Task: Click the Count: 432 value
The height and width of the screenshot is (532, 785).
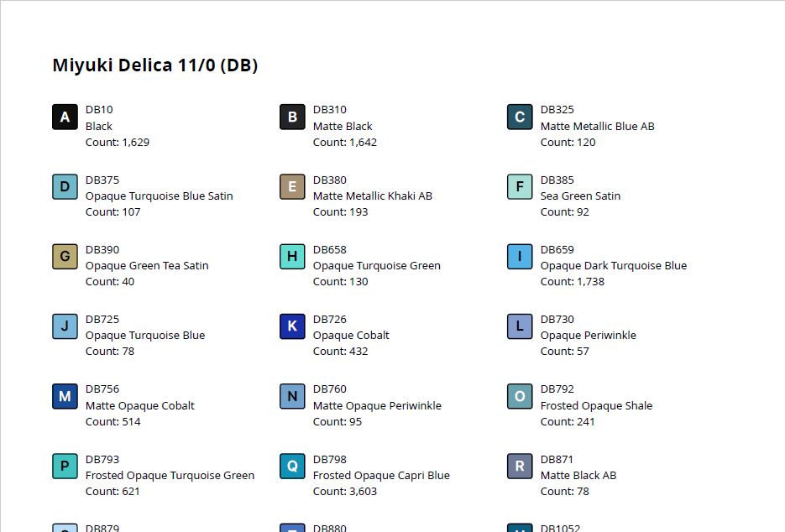Action: [340, 352]
